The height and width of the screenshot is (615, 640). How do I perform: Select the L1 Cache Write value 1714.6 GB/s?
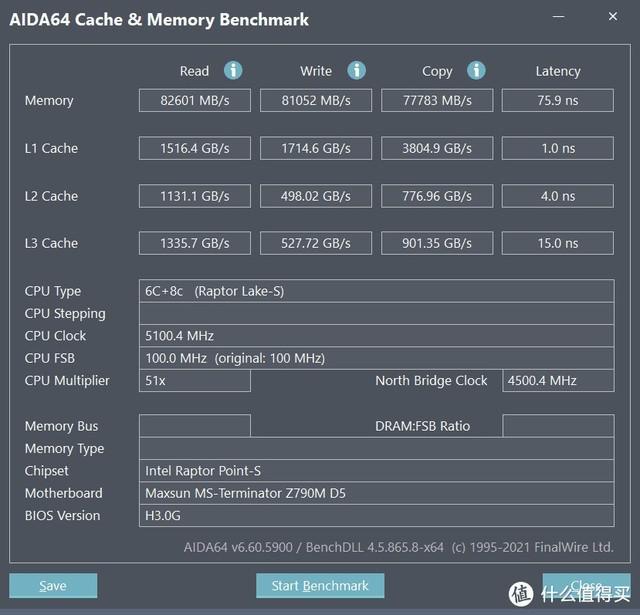click(316, 148)
